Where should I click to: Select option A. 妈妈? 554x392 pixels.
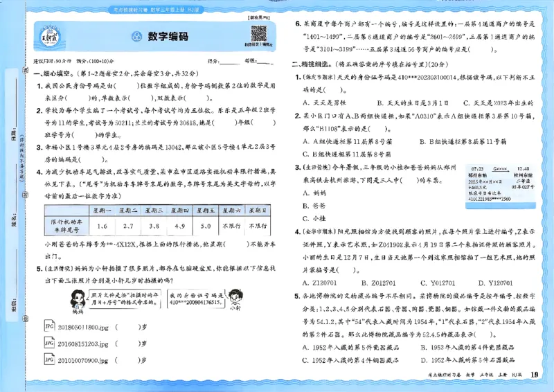[x=314, y=193]
